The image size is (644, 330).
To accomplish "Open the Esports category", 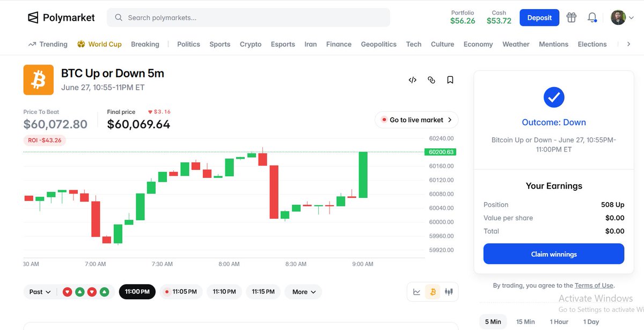I will pyautogui.click(x=283, y=44).
